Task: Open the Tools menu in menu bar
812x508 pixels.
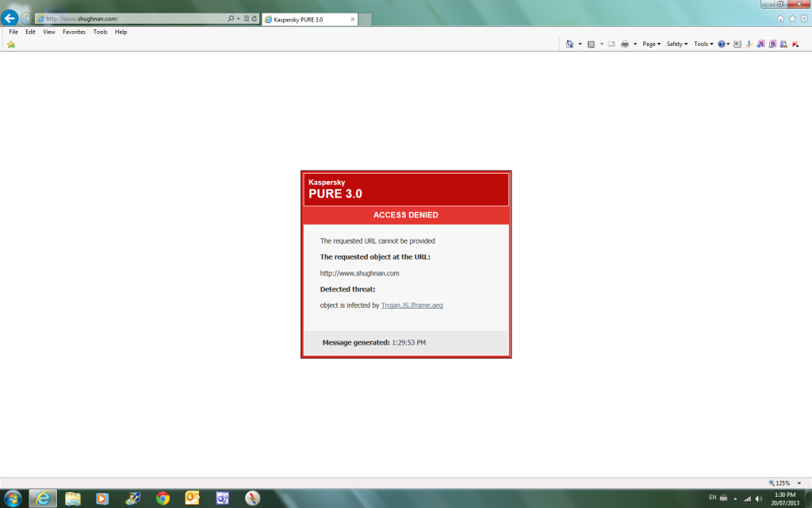Action: pos(100,32)
